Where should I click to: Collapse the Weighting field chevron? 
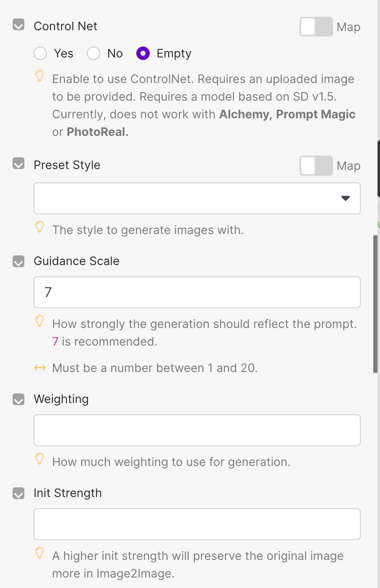[x=18, y=399]
